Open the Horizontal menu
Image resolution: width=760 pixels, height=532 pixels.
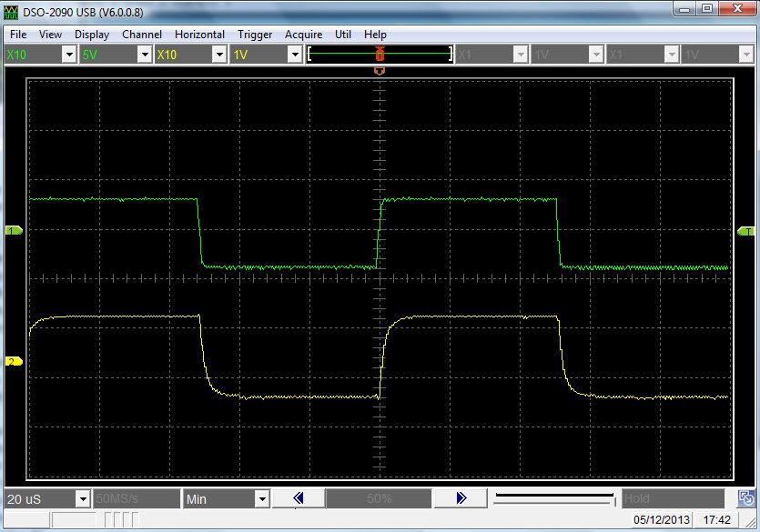(x=199, y=35)
